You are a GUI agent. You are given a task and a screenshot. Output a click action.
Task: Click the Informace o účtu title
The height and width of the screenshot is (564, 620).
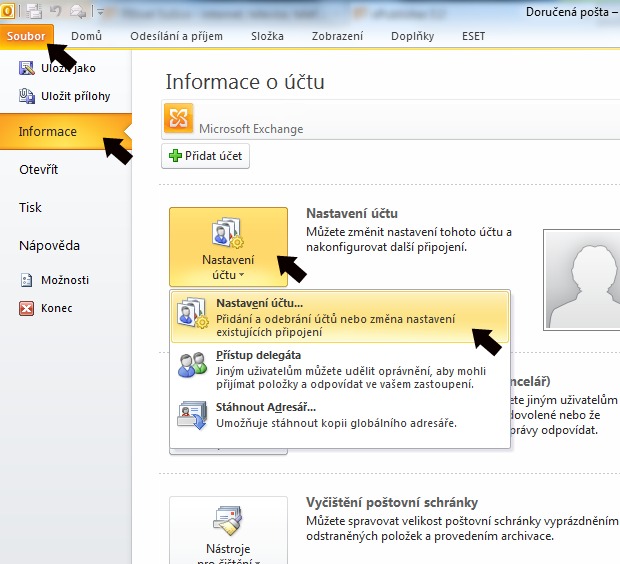pos(245,82)
